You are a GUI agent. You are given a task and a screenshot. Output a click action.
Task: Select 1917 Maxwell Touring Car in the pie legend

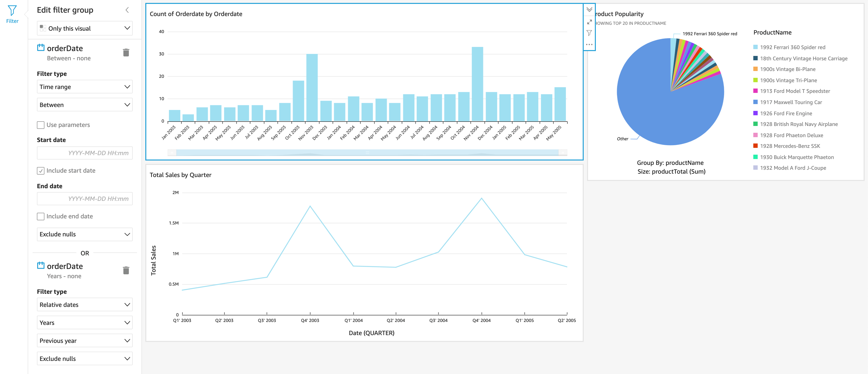pyautogui.click(x=791, y=102)
